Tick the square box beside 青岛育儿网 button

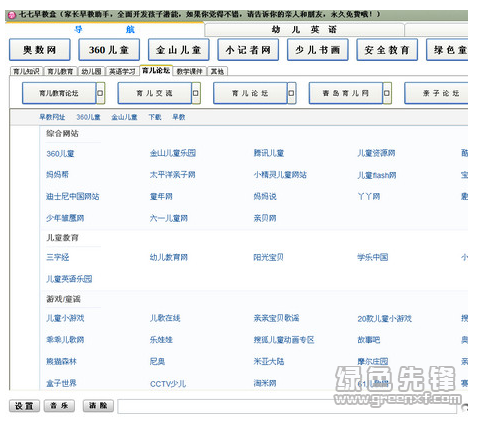[386, 93]
